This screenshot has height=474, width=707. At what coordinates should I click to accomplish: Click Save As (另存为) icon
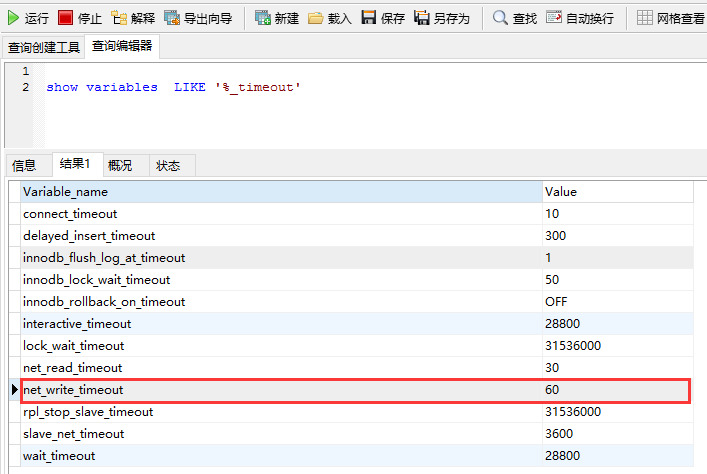click(x=422, y=17)
